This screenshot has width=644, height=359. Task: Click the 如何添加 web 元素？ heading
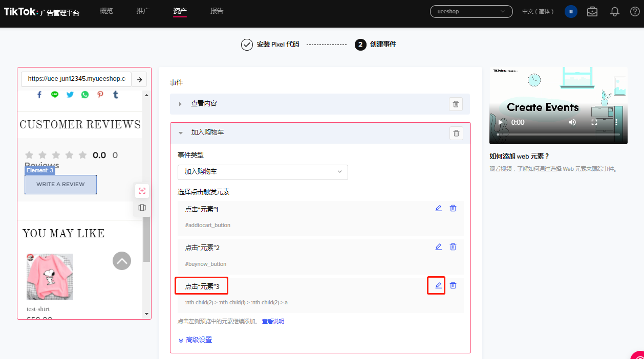(519, 156)
